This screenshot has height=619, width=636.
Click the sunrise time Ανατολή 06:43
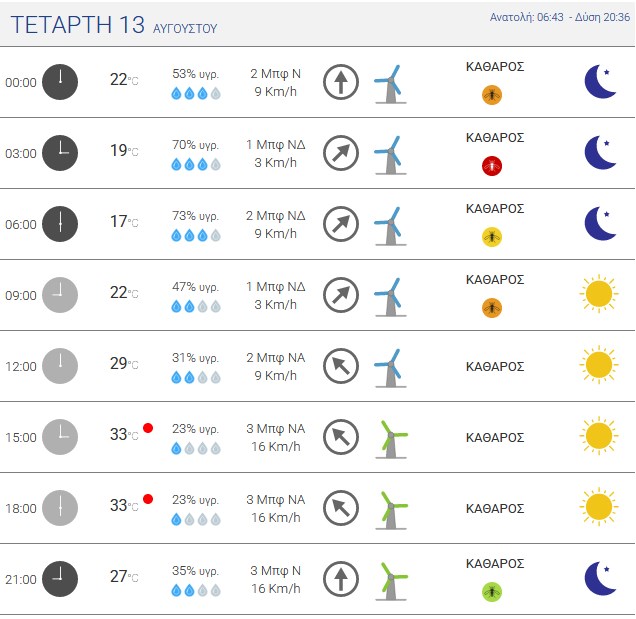[526, 17]
